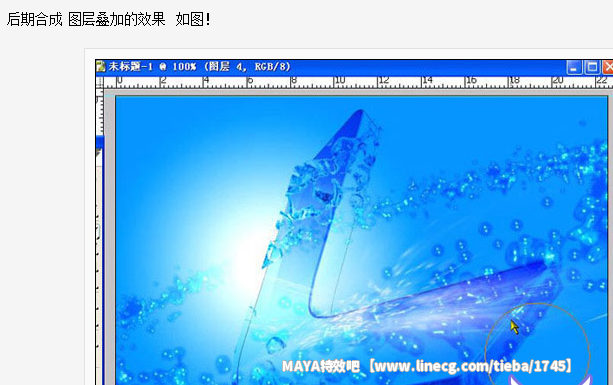Screen dimensions: 613x385
Task: Click the title text 未标题-1 @ 100%
Action: click(x=152, y=66)
